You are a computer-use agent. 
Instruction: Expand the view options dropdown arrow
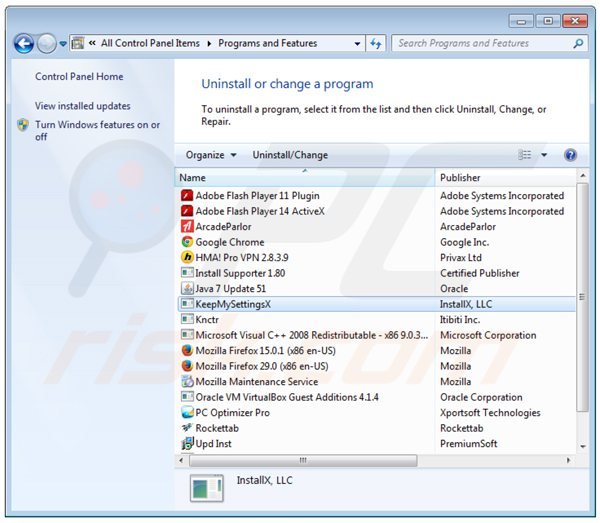coord(545,155)
